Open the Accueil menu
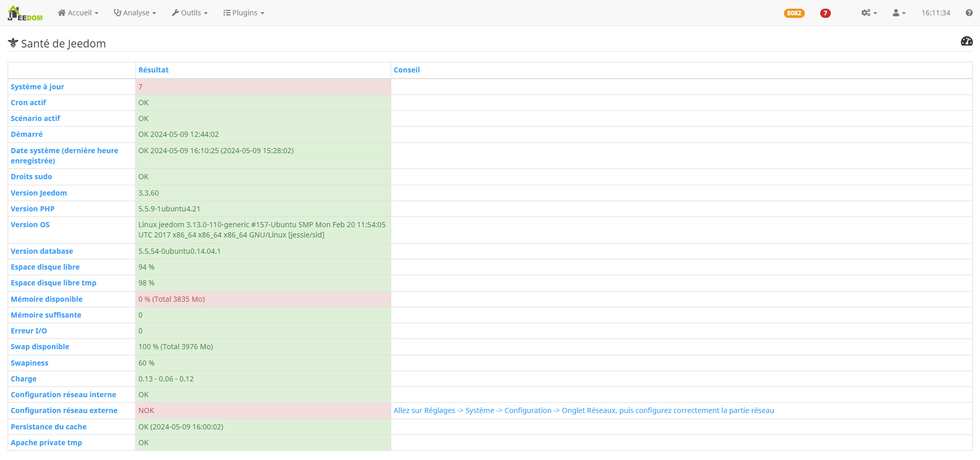 pos(78,13)
